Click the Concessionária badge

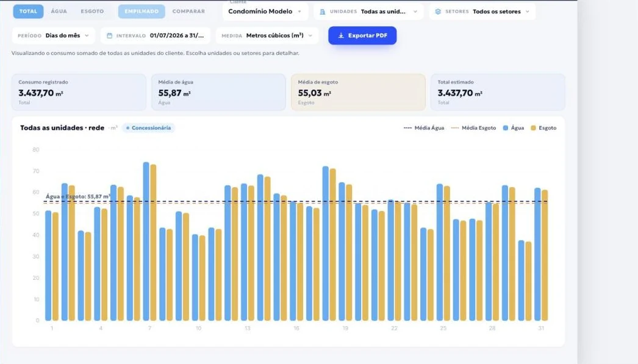coord(148,127)
